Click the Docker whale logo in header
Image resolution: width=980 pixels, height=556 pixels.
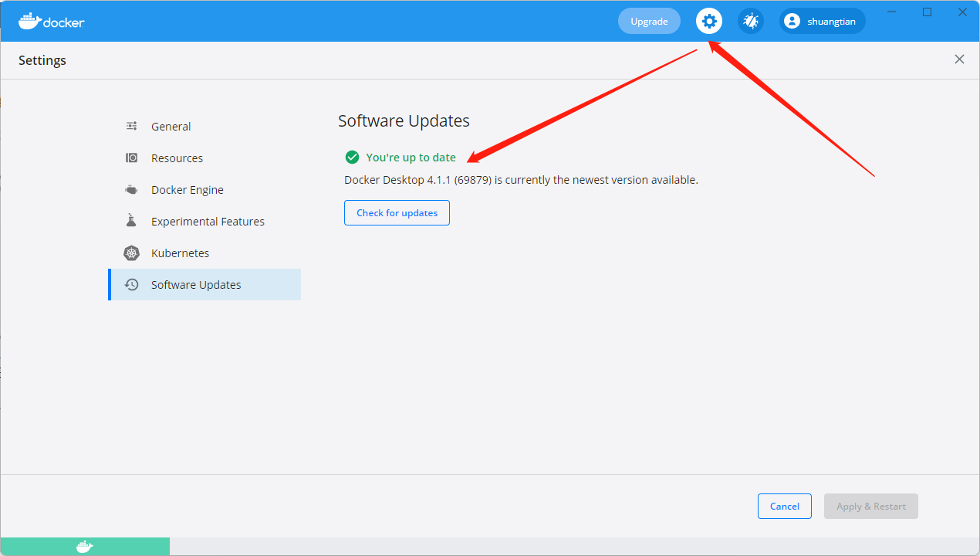(x=52, y=21)
